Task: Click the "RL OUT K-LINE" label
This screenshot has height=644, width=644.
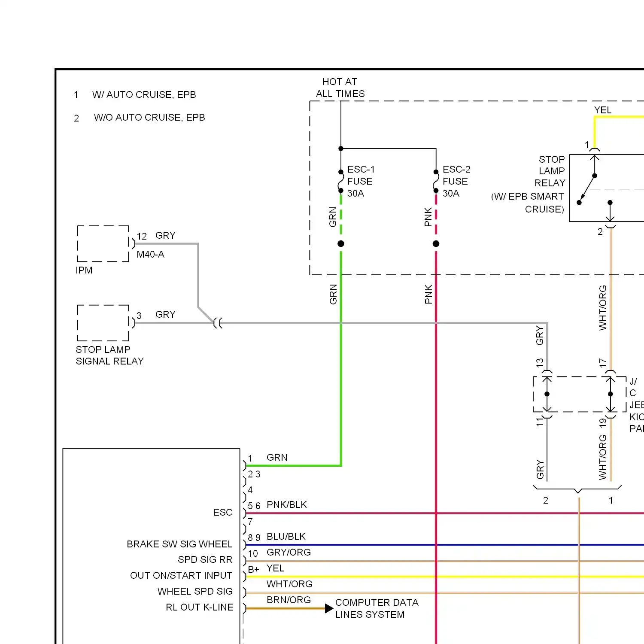Action: 200,607
